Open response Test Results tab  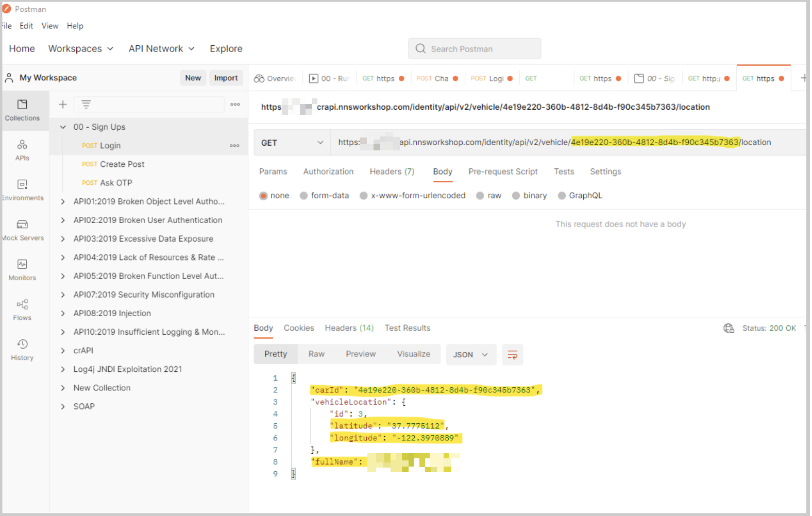(x=408, y=328)
